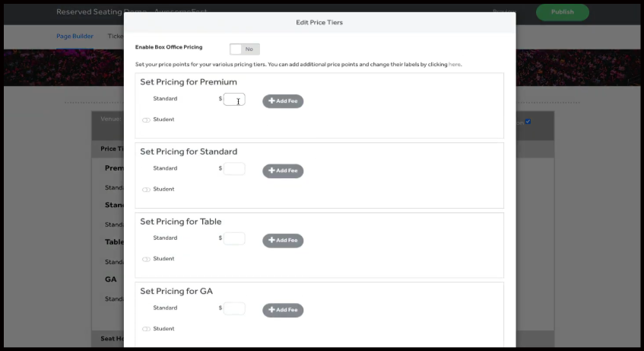The height and width of the screenshot is (351, 644).
Task: Click the Premium Standard price input field
Action: 234,100
